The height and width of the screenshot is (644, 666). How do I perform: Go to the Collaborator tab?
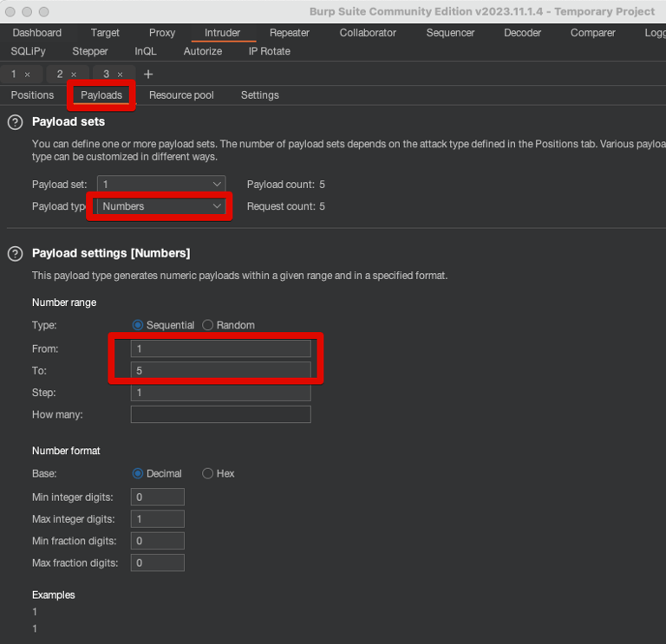[368, 33]
